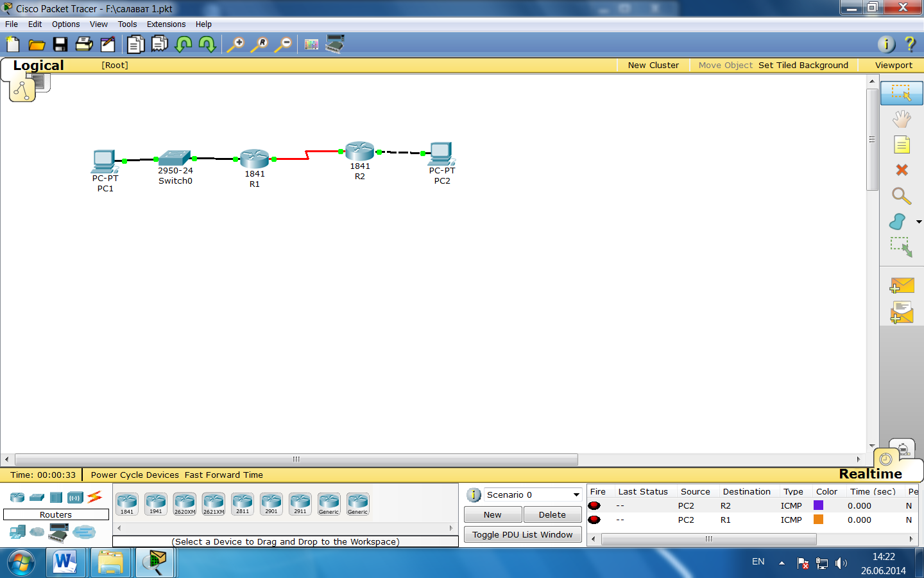Screen dimensions: 924x578
Task: Select the Multiuser Connection category
Action: coord(84,532)
